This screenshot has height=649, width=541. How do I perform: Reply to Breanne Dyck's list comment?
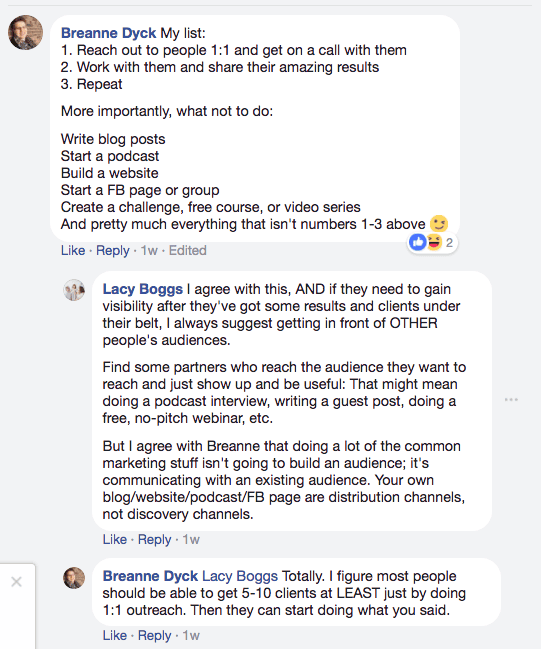coord(113,250)
